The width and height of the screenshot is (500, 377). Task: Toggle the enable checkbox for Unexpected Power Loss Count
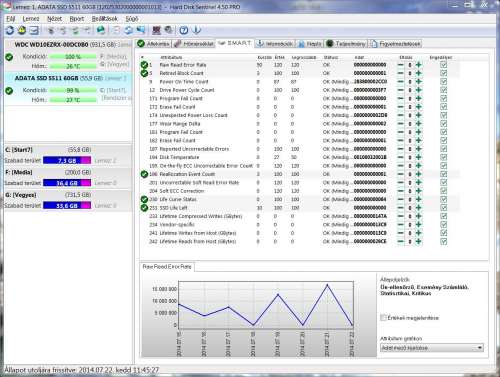443,115
